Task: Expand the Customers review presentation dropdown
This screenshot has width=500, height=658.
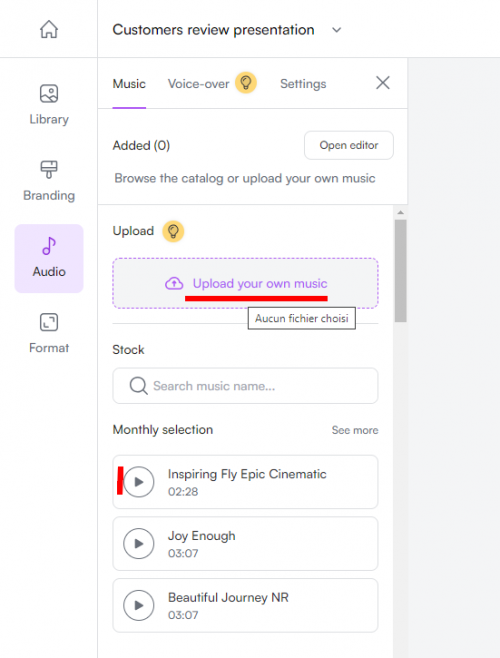Action: coord(336,30)
